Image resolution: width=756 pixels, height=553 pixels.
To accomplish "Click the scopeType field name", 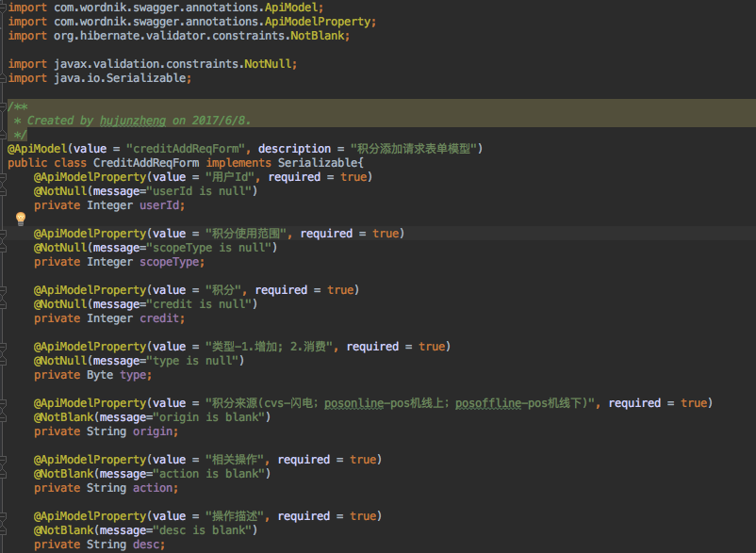I will tap(170, 262).
